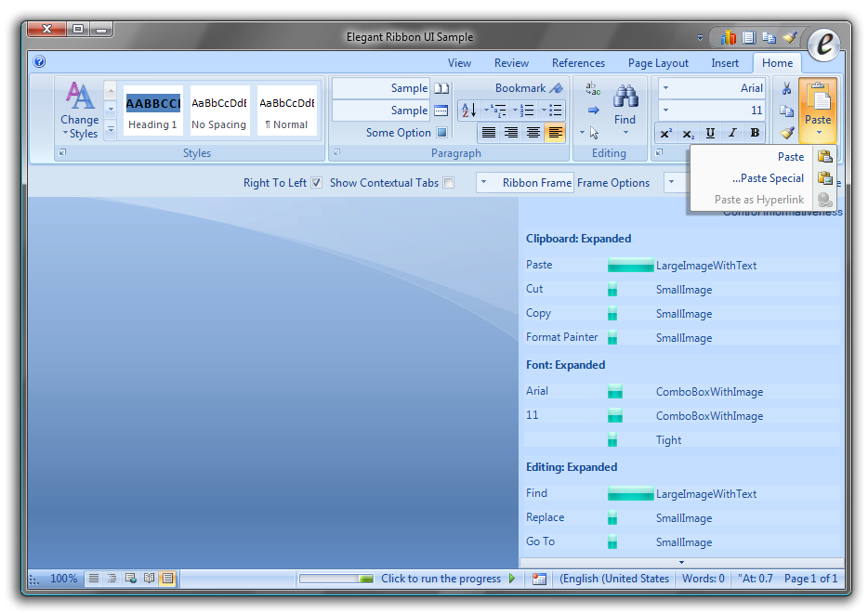868x613 pixels.
Task: Expand the Paste button dropdown arrow
Action: tap(819, 134)
